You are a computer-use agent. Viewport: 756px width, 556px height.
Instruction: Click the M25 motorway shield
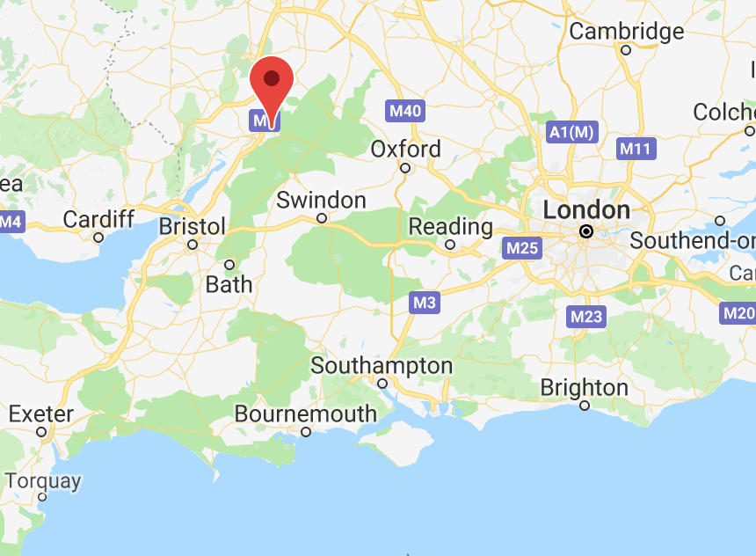pyautogui.click(x=521, y=248)
